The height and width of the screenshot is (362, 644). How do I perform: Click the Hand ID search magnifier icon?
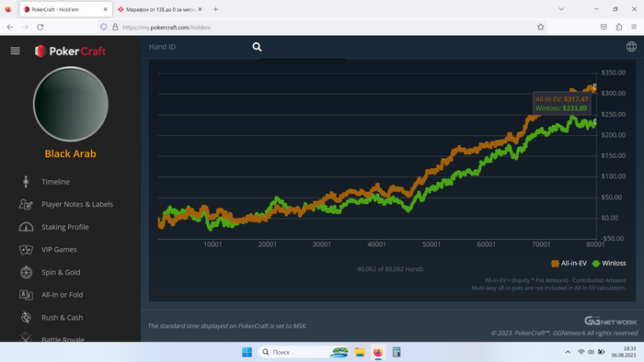point(257,47)
